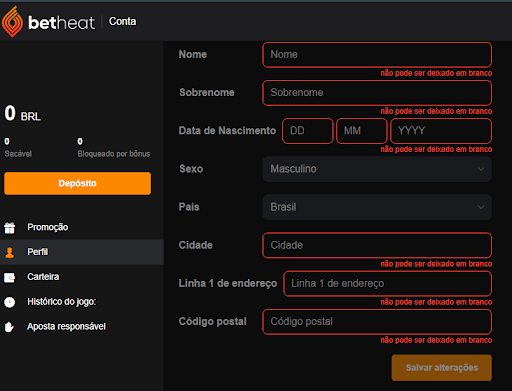
Task: Click the Data de Nascimento label
Action: [227, 131]
